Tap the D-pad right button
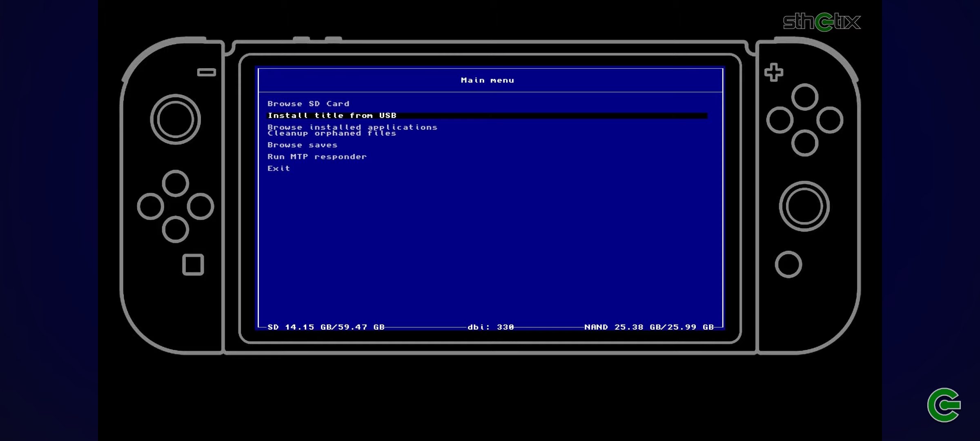This screenshot has height=441, width=980. [x=200, y=206]
